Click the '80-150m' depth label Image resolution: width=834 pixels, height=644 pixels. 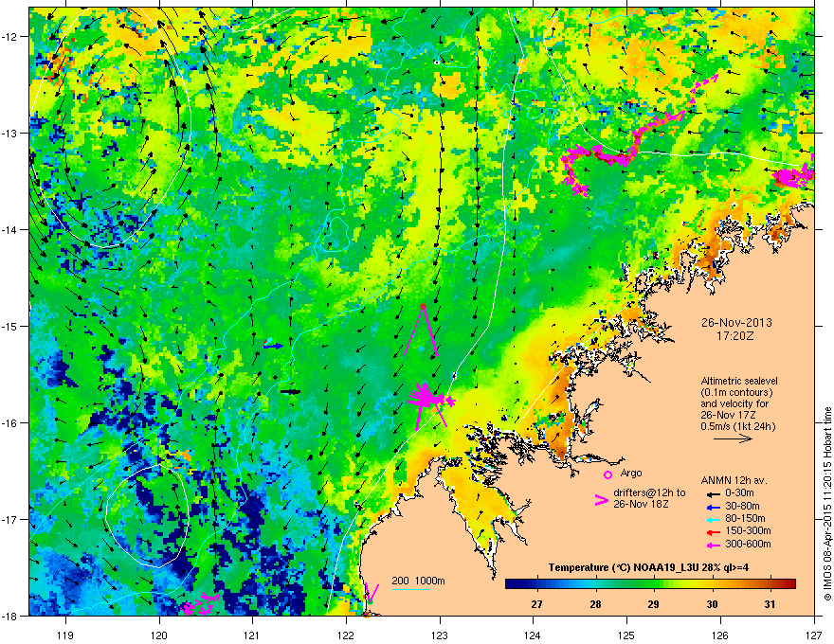745,519
